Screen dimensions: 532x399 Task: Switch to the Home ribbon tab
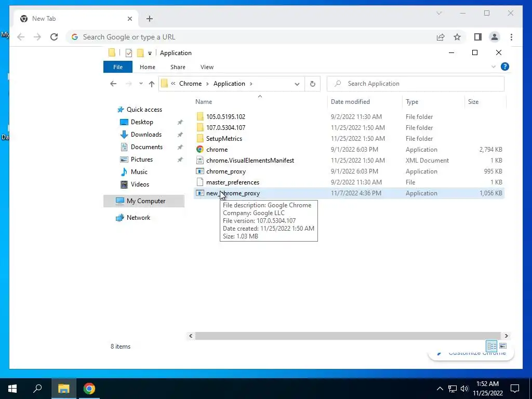147,67
